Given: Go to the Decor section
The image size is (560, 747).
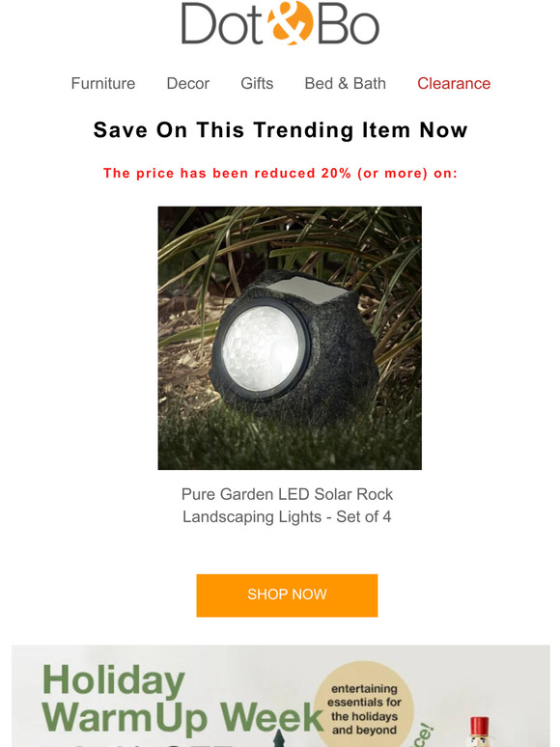Looking at the screenshot, I should pos(187,83).
